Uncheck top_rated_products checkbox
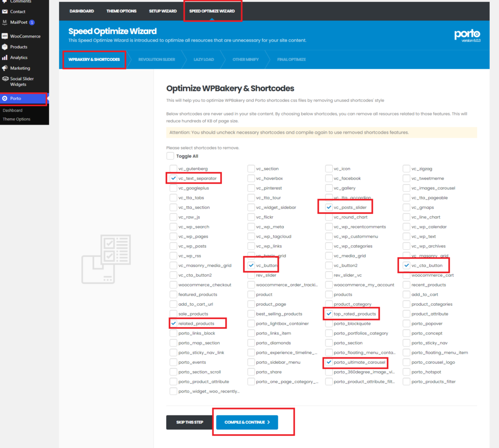The image size is (499, 448). coord(329,314)
